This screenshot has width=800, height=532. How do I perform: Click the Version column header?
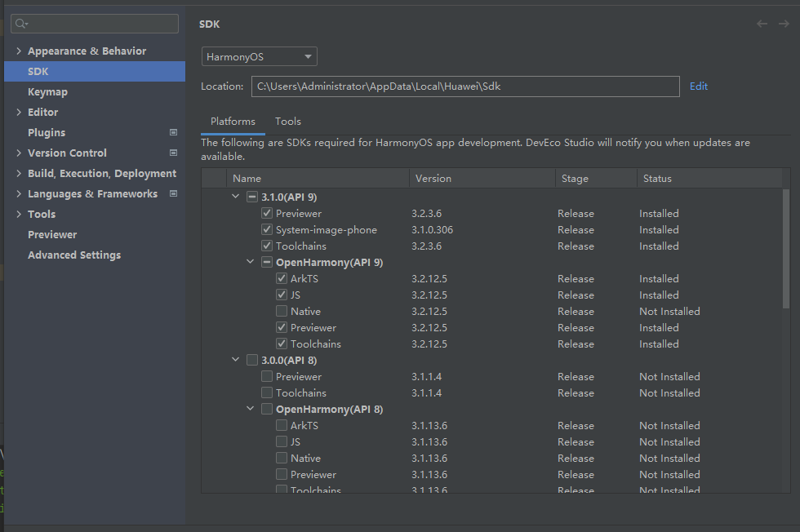[482, 179]
